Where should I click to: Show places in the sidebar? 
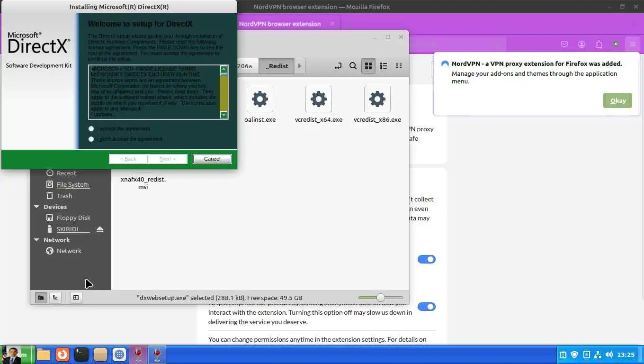point(41,298)
